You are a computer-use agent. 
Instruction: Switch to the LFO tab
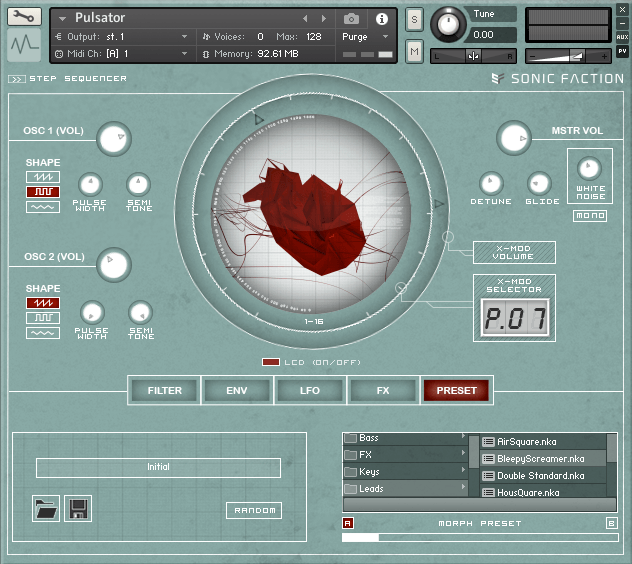(x=310, y=390)
